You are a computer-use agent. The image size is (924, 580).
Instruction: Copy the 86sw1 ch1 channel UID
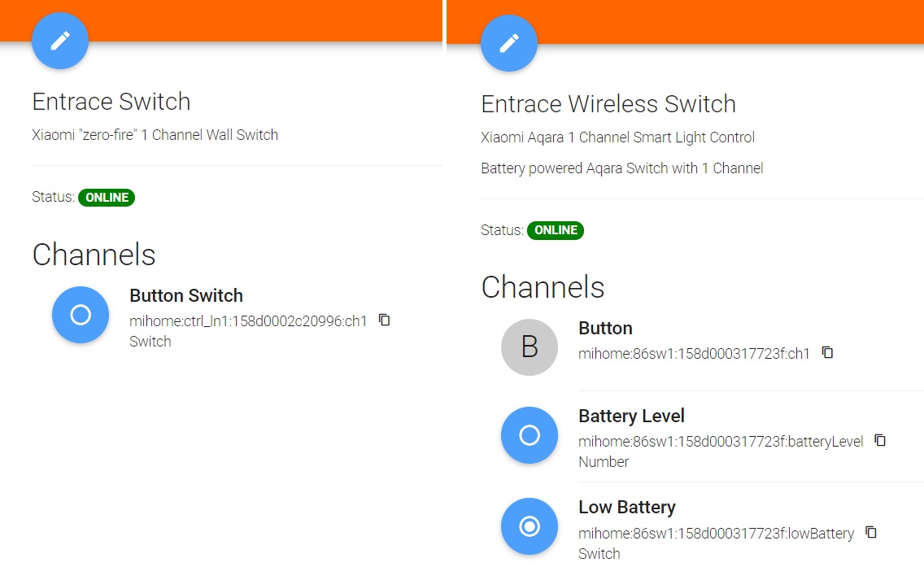(827, 352)
